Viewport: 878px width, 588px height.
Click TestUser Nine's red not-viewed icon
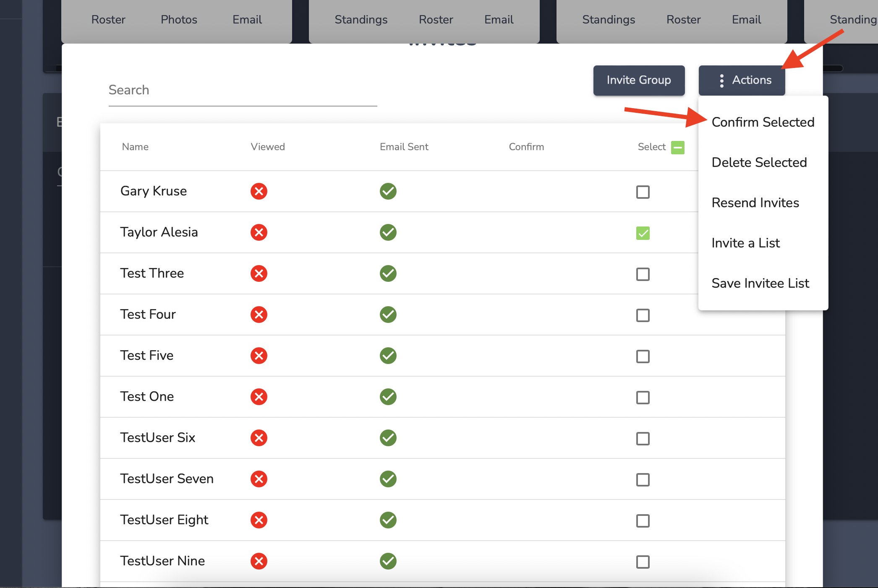click(259, 561)
